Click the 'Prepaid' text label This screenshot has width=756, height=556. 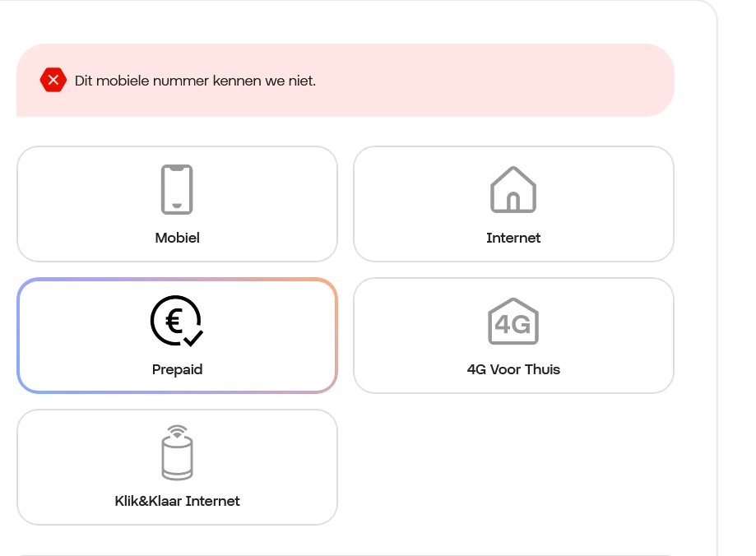(177, 369)
